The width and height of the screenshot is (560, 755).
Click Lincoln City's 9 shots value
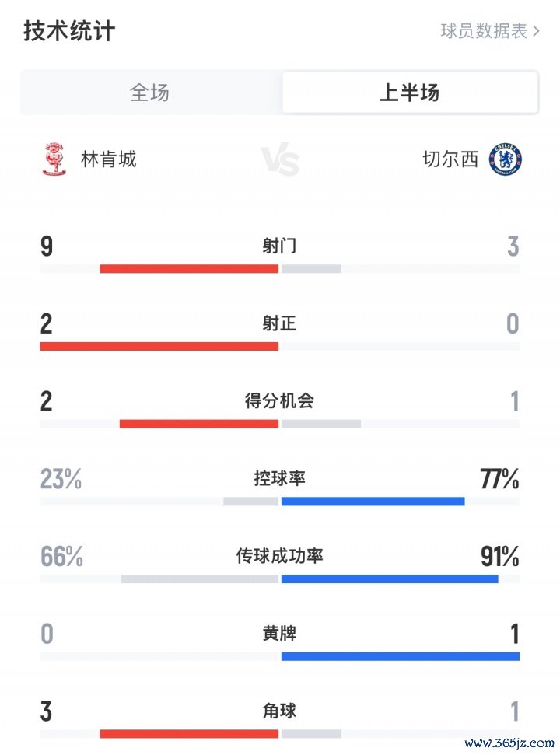[x=47, y=246]
